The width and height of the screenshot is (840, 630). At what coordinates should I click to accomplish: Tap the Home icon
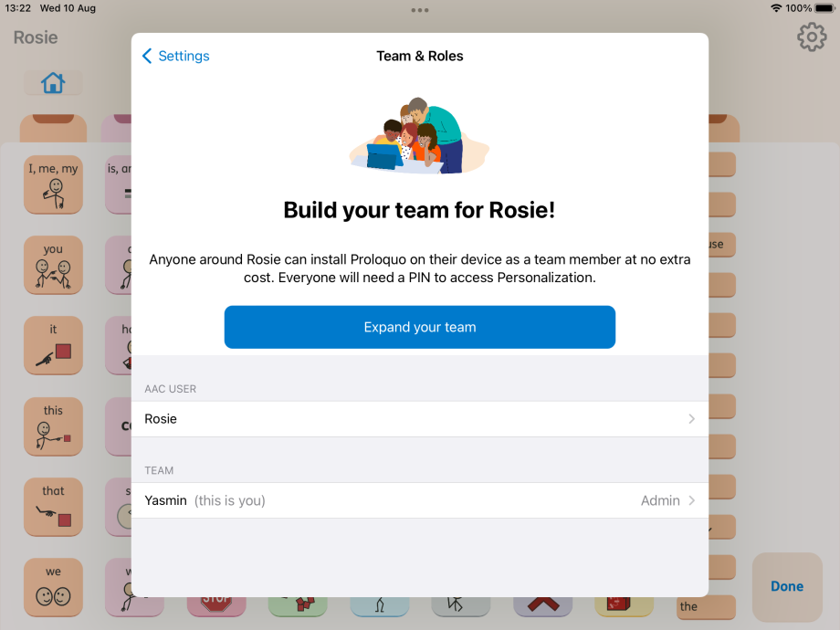tap(53, 83)
